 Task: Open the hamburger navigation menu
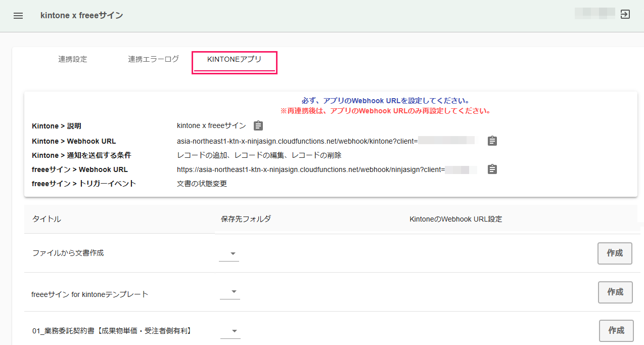click(x=18, y=16)
